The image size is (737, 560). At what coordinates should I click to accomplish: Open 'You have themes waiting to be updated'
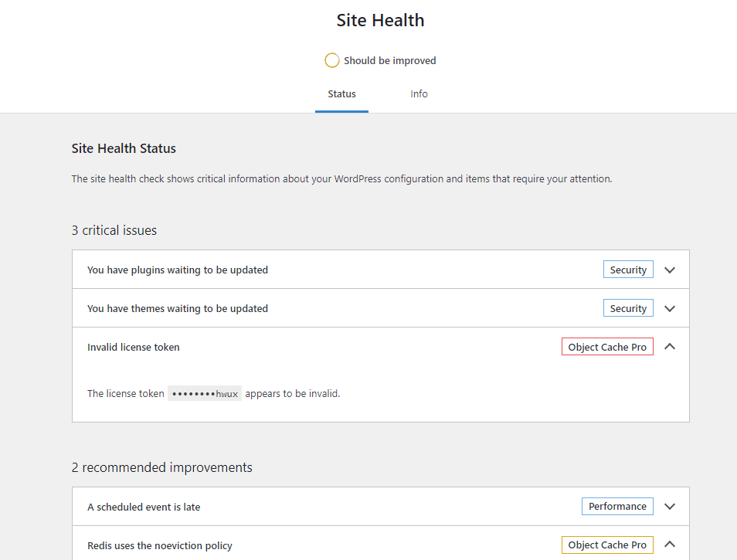pos(178,309)
